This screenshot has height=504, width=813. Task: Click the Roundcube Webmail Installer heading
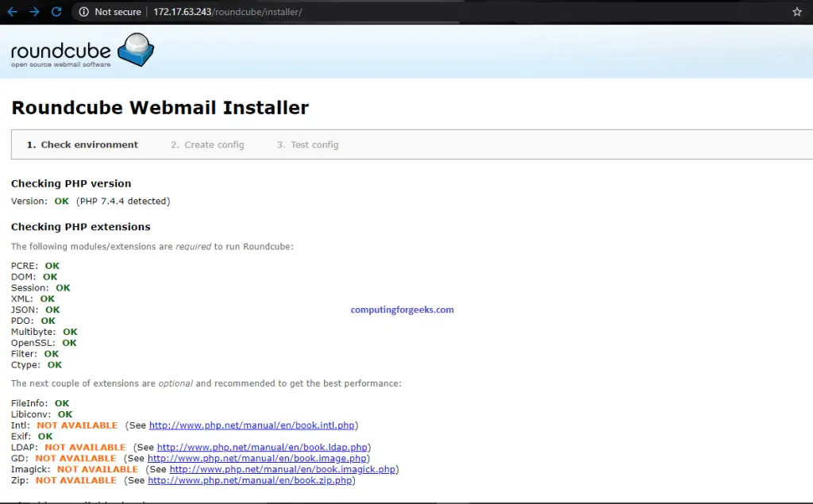coord(160,108)
